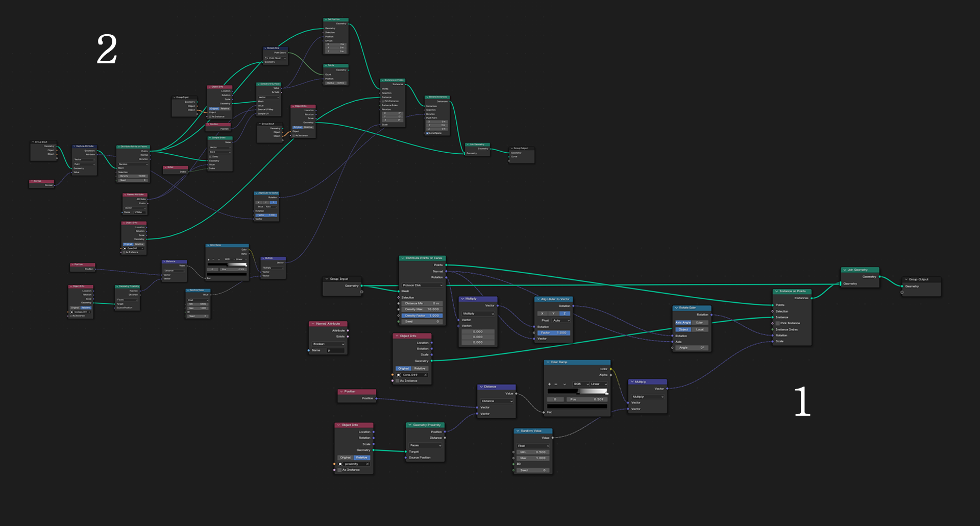
Task: Open the Faces dropdown in the large Geometry Proximity node
Action: pyautogui.click(x=425, y=445)
